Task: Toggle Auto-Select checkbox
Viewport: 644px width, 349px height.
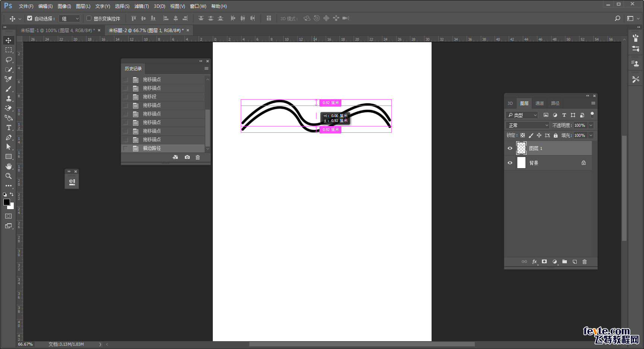Action: (30, 18)
